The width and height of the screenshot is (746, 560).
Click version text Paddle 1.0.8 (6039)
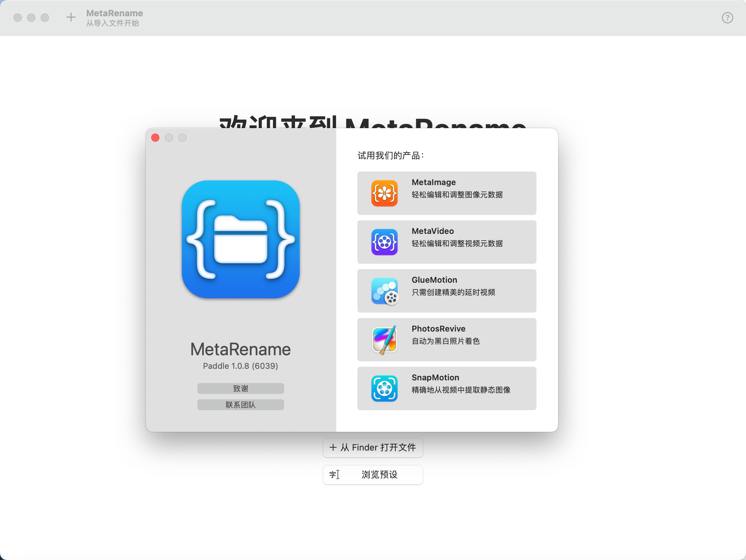click(240, 366)
